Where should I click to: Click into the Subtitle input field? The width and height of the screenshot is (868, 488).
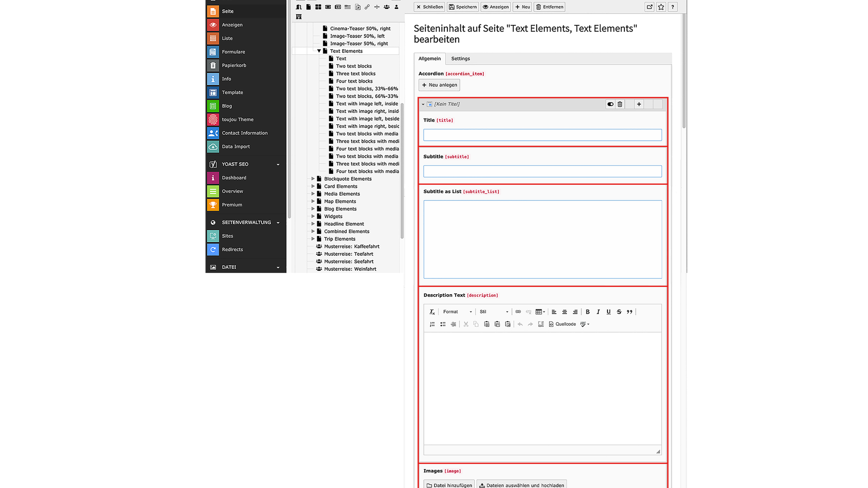coord(542,171)
